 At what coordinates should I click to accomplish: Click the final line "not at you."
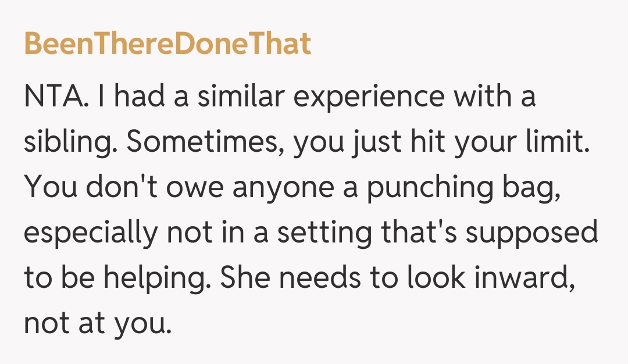click(x=98, y=324)
